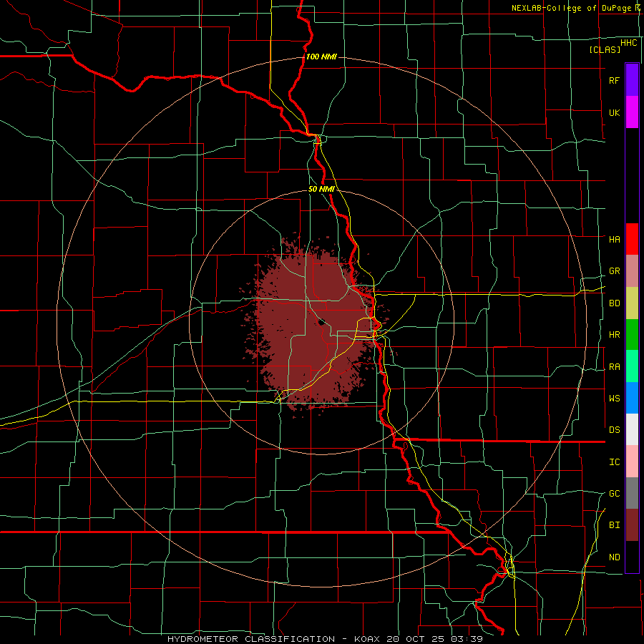This screenshot has width=644, height=644.
Task: Click the HA red legend swatch
Action: coord(632,239)
